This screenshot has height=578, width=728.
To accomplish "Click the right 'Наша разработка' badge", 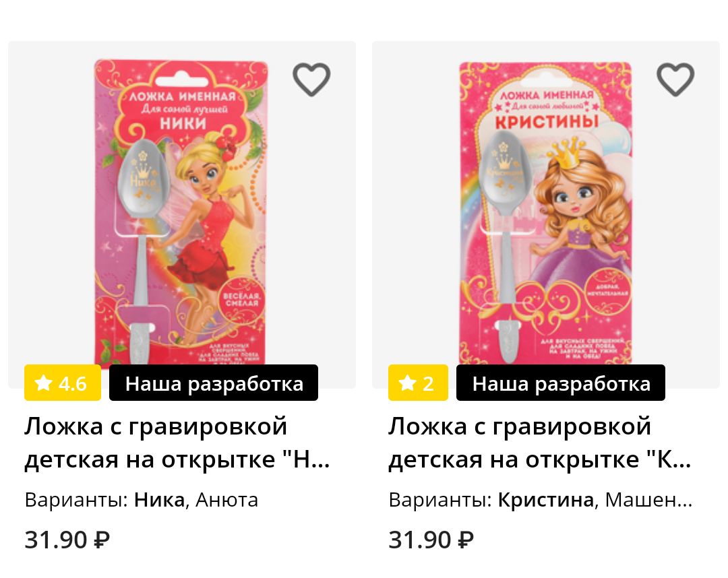I will 561,383.
